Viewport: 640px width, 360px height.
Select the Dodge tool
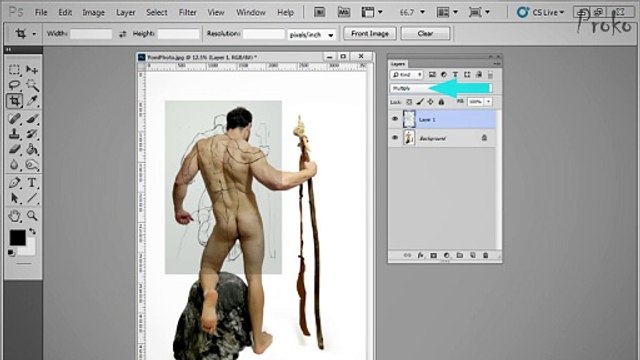click(32, 165)
